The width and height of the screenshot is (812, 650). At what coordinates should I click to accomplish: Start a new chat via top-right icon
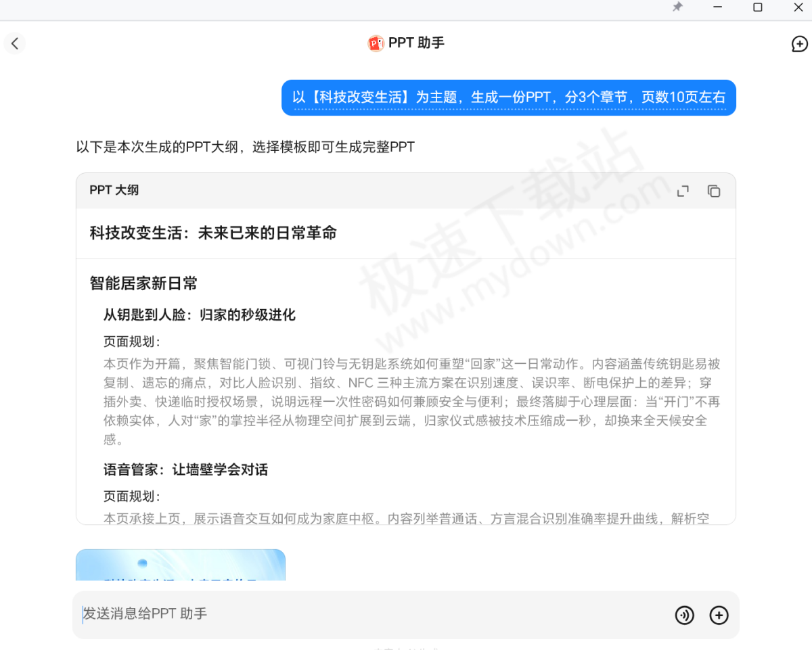click(x=798, y=43)
